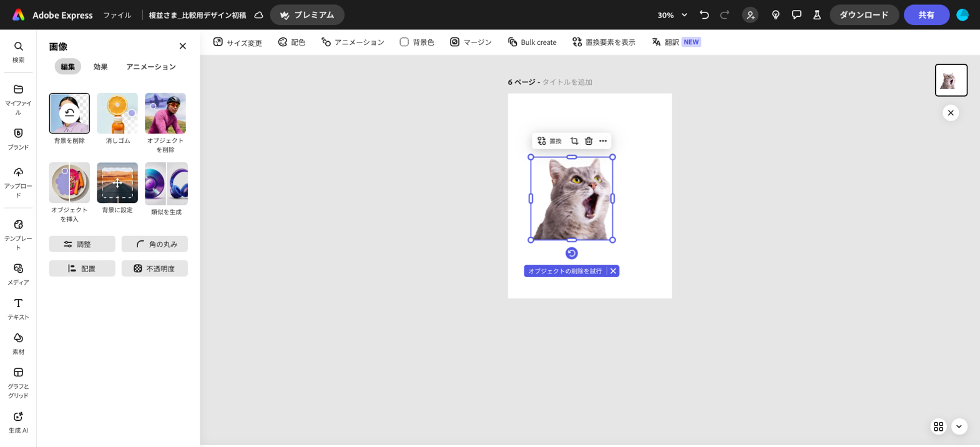Screen dimensions: 980x447
Task: Switch to the アニメーション tab in panel
Action: [x=151, y=67]
